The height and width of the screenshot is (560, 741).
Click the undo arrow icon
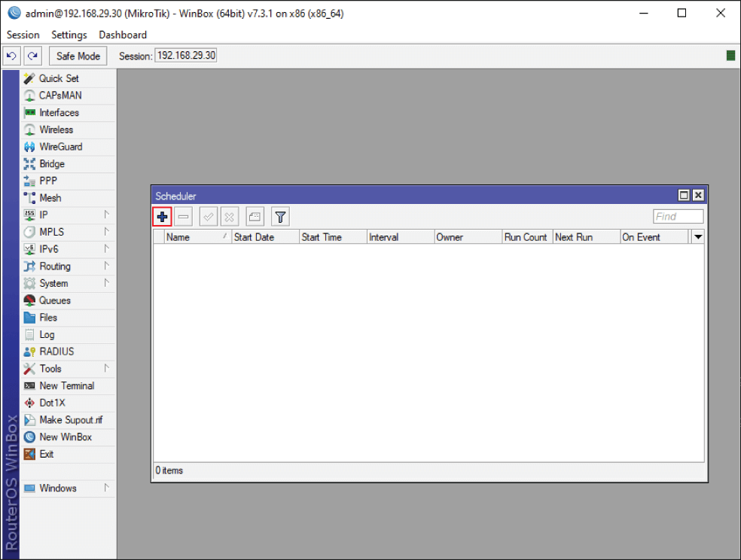11,55
